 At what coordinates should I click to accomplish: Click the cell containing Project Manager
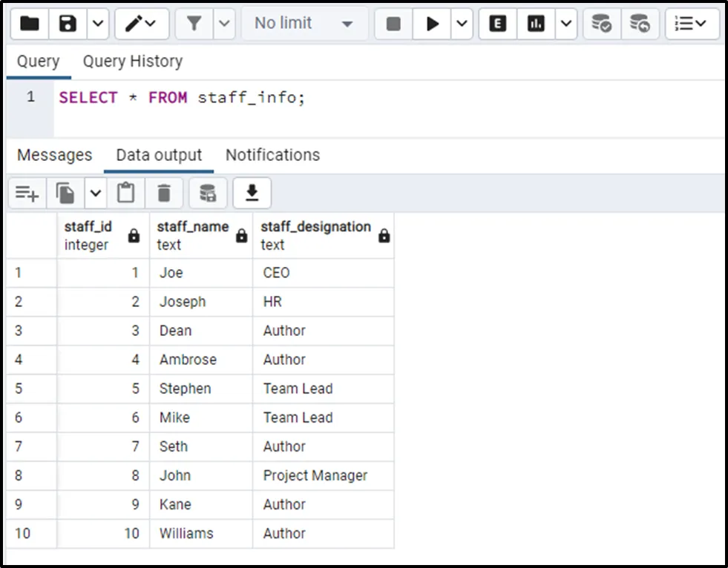click(315, 475)
